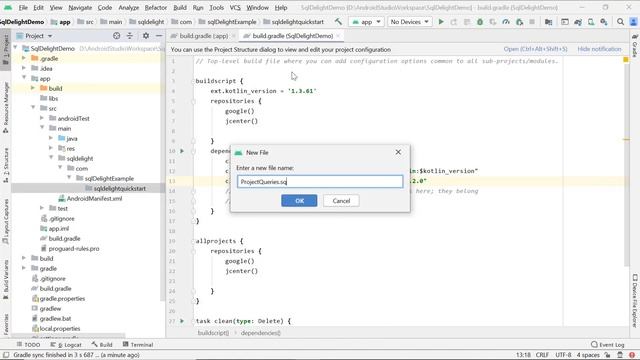Screen dimensions: 640x360
Task: Select build.gradle (SqlDelightDemo) tab
Action: [x=292, y=36]
